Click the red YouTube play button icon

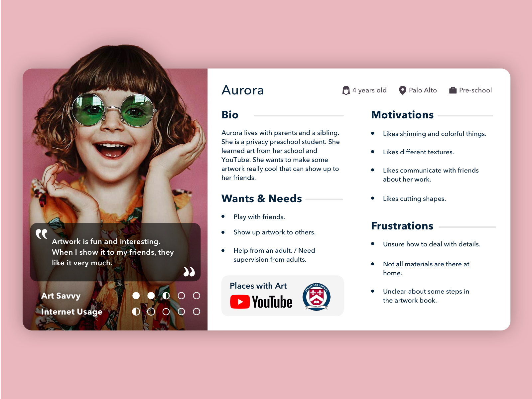point(241,301)
